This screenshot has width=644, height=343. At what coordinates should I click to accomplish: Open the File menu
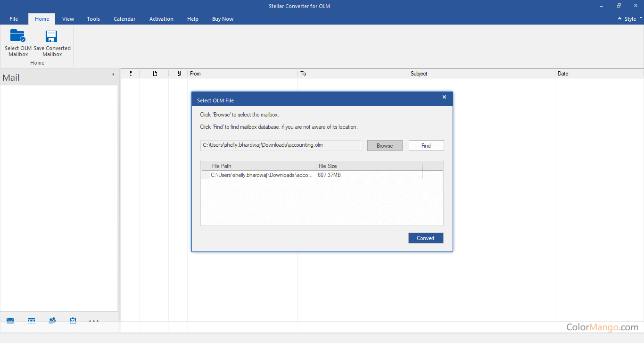tap(14, 19)
